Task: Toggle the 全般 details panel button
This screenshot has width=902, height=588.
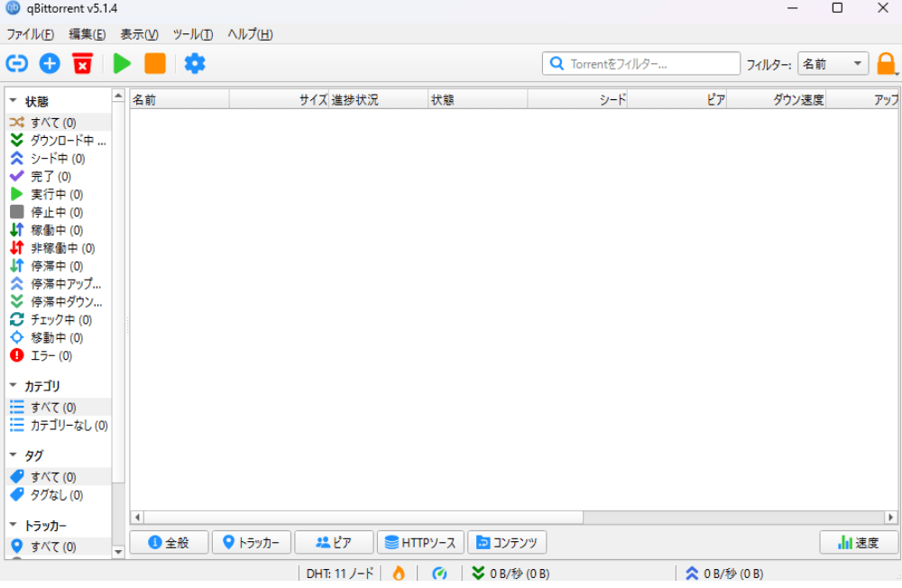Action: pyautogui.click(x=169, y=542)
